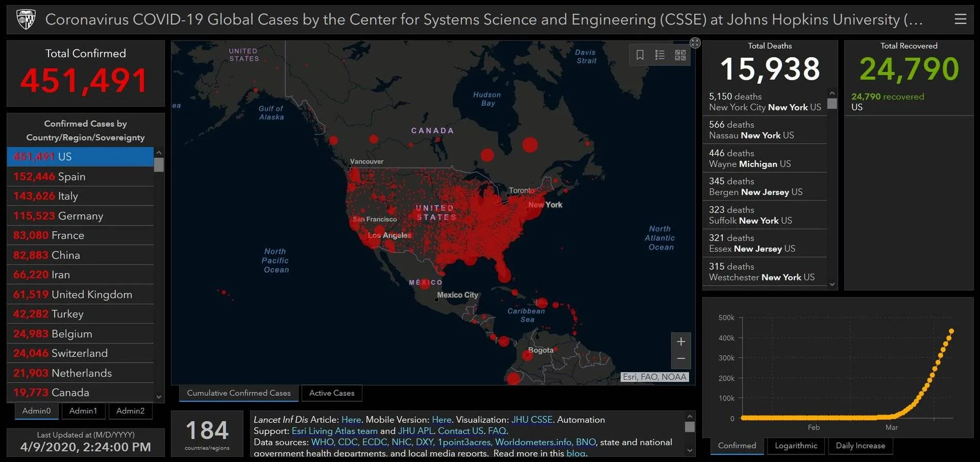Open the Worldometers.info data source link
The image size is (980, 462).
[x=533, y=442]
